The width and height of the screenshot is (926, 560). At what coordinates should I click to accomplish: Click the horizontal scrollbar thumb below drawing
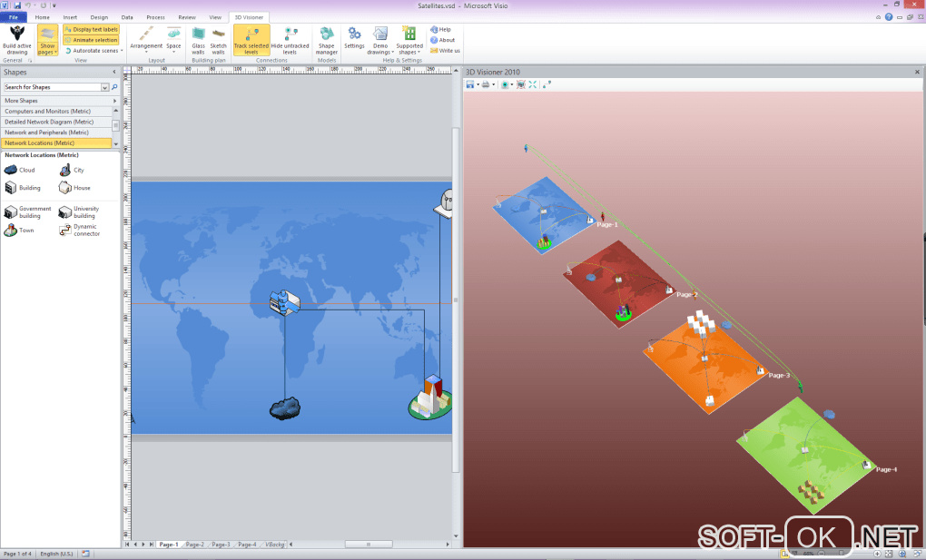point(369,544)
